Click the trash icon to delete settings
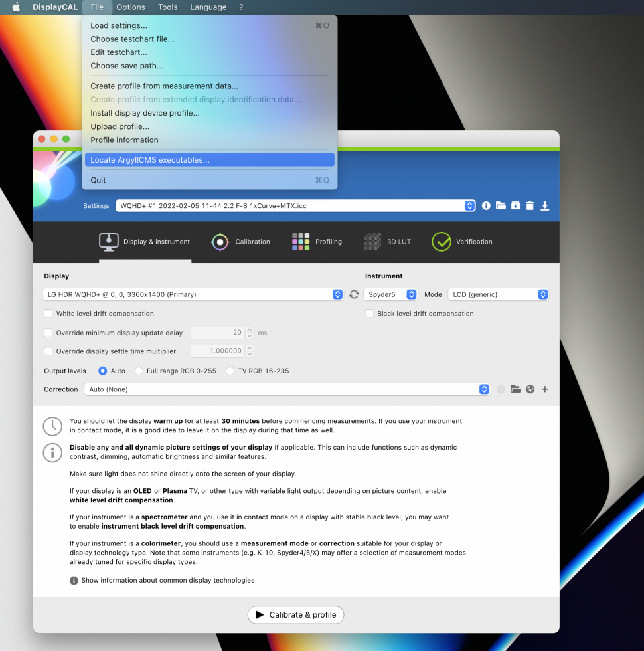This screenshot has height=651, width=644. pyautogui.click(x=530, y=205)
